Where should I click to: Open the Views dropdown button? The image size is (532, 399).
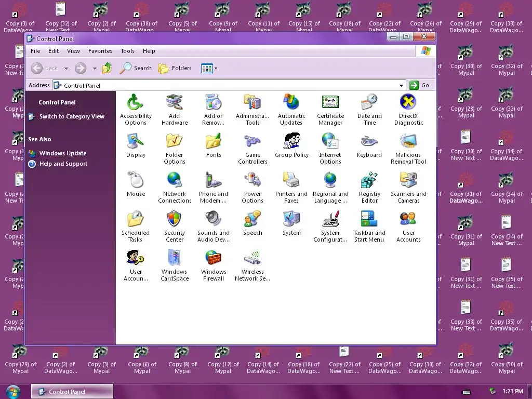click(209, 68)
